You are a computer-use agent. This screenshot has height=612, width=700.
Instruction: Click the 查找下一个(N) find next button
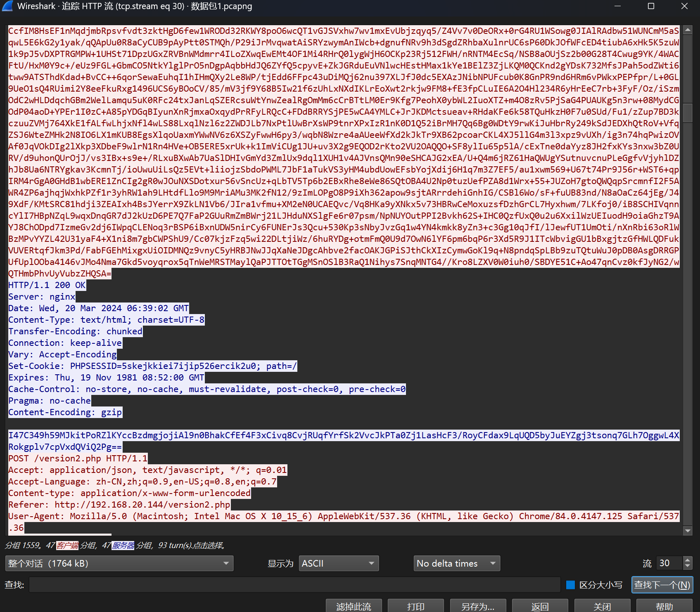click(662, 585)
